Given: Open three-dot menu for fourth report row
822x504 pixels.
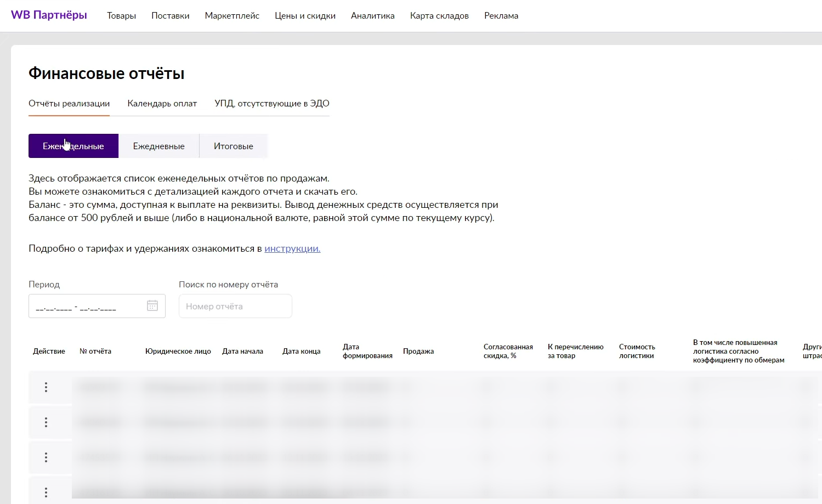Looking at the screenshot, I should tap(46, 492).
